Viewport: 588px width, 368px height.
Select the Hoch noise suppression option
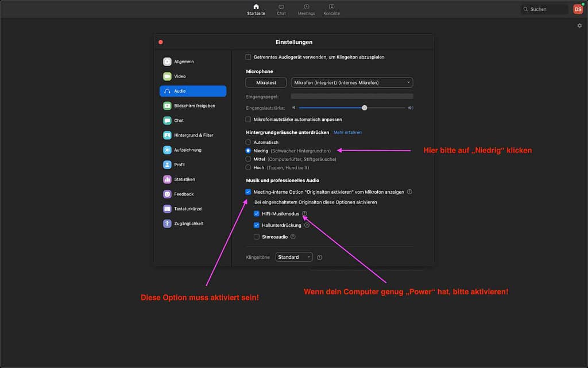point(248,167)
